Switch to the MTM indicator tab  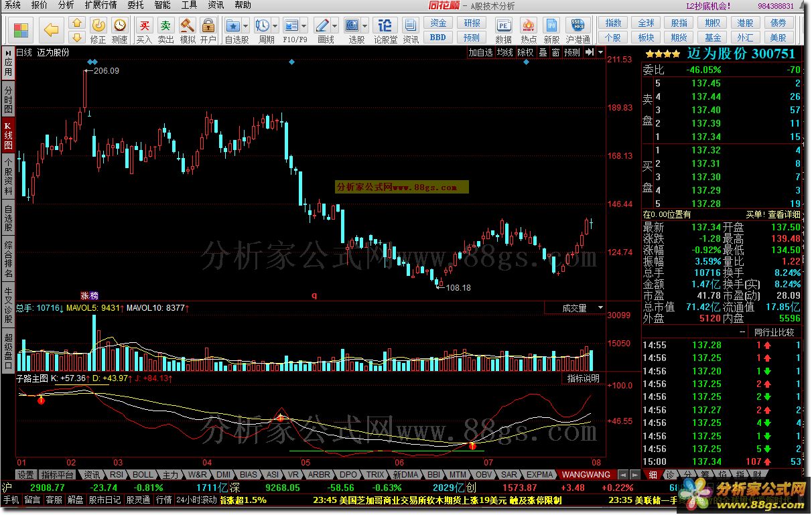coord(458,474)
